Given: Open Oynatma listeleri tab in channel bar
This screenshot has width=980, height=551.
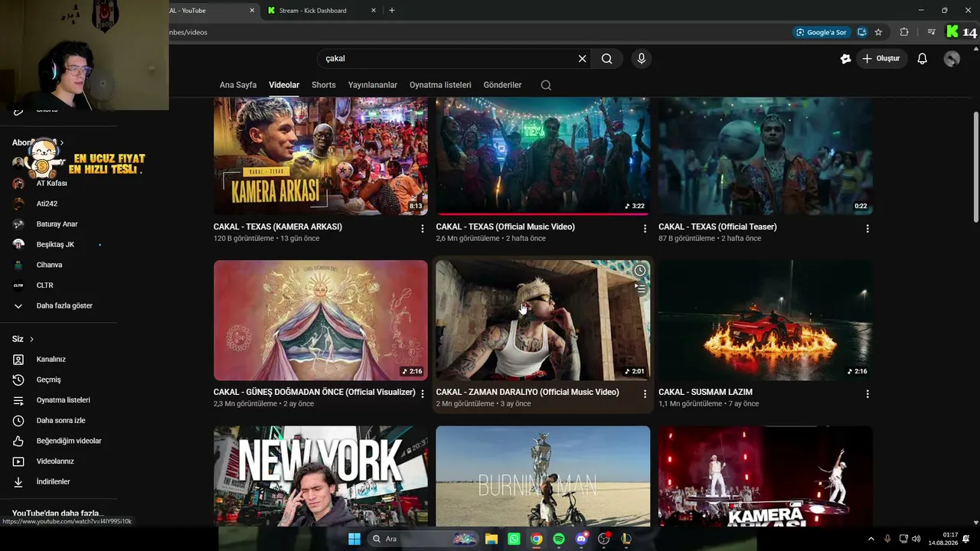Looking at the screenshot, I should tap(440, 85).
